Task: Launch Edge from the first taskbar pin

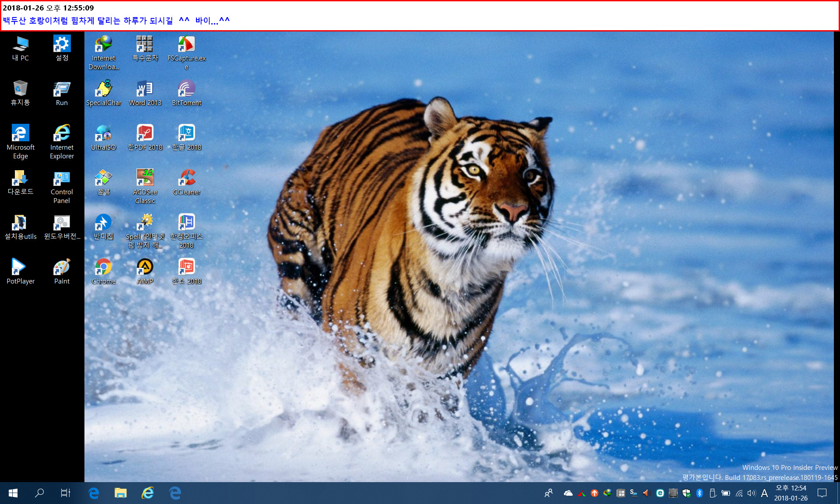Action: [x=94, y=493]
